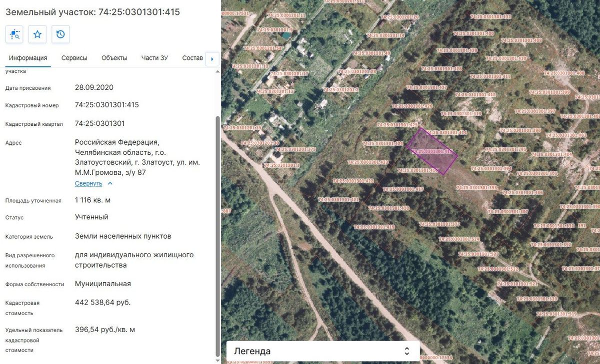Collapse address with Свернуть link

(x=88, y=183)
